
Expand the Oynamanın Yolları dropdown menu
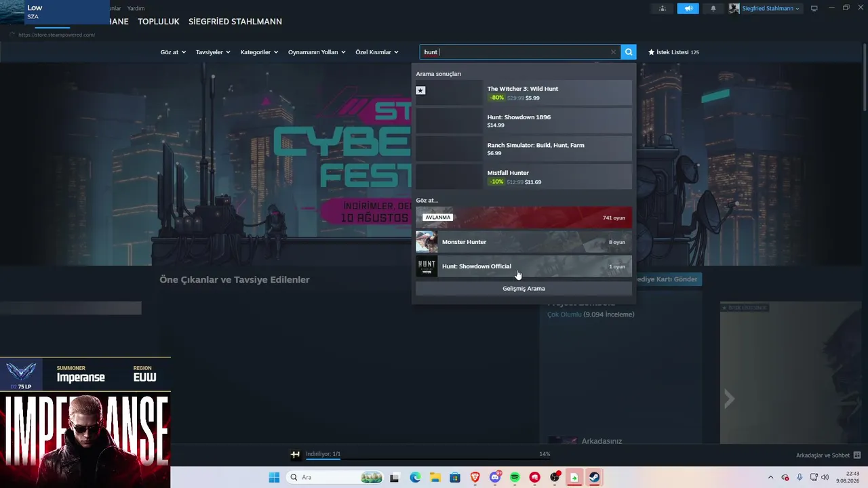[317, 52]
